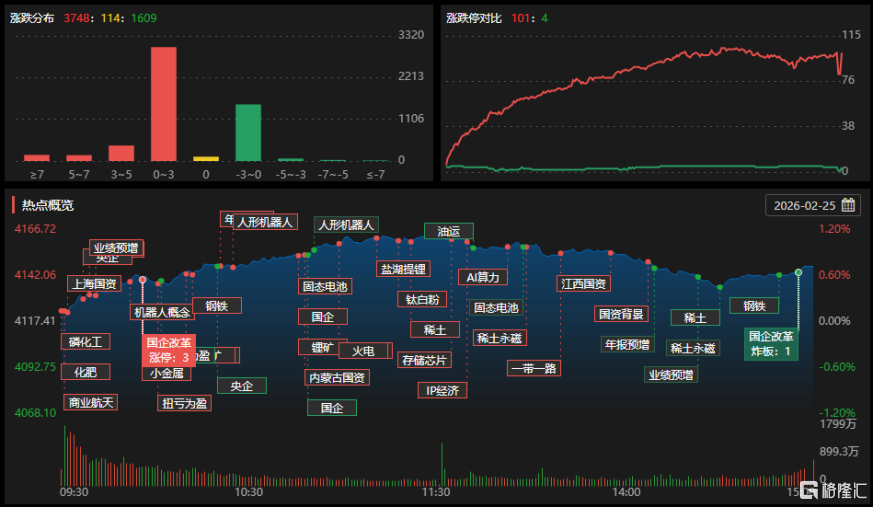874x507 pixels.
Task: Click the 火电 hotspot tag
Action: 363,350
